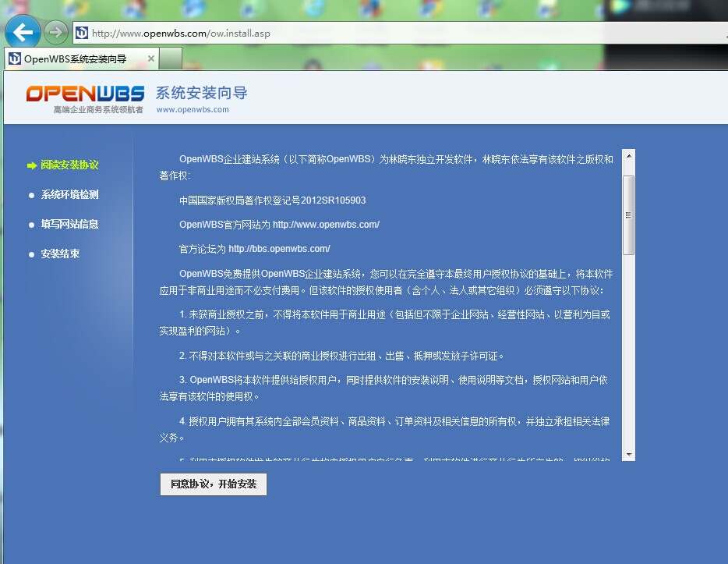The height and width of the screenshot is (564, 728).
Task: Select the 系统环境检测 step in the sidebar
Action: (x=69, y=195)
